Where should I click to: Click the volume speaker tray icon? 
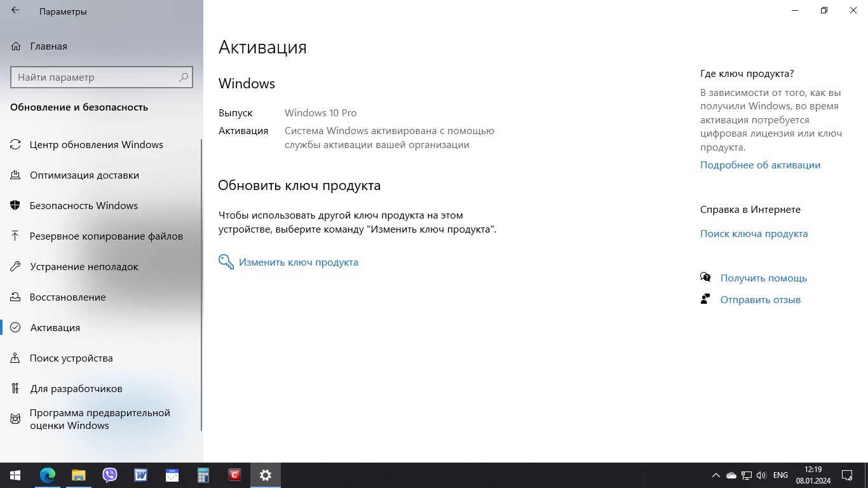(x=761, y=475)
